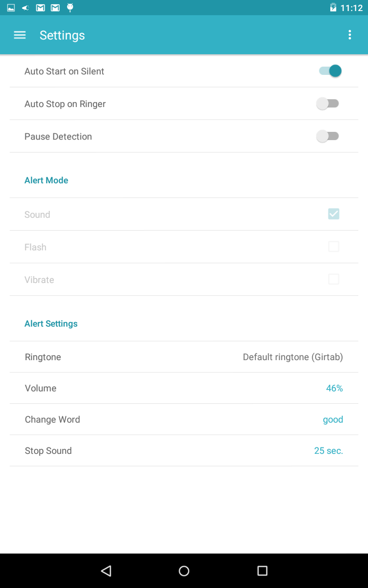The height and width of the screenshot is (588, 368).
Task: Open the three-dot overflow menu
Action: tap(350, 35)
